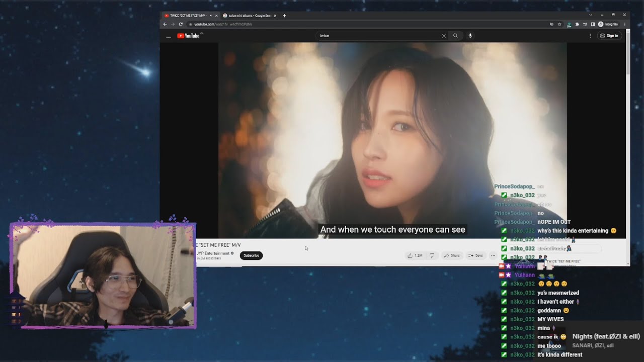Run the YouTube search magnifier button
Viewport: 644px width, 362px height.
click(x=455, y=36)
